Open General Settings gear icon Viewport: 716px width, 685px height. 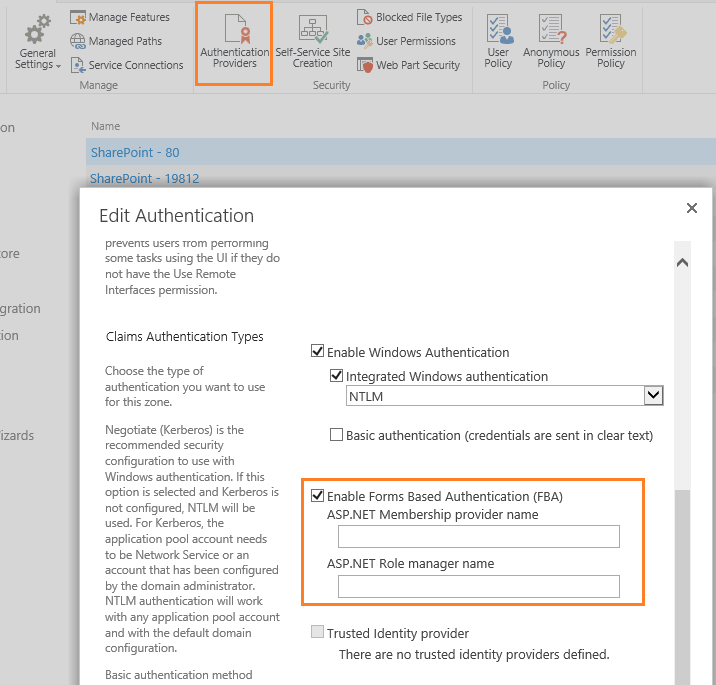click(x=37, y=28)
